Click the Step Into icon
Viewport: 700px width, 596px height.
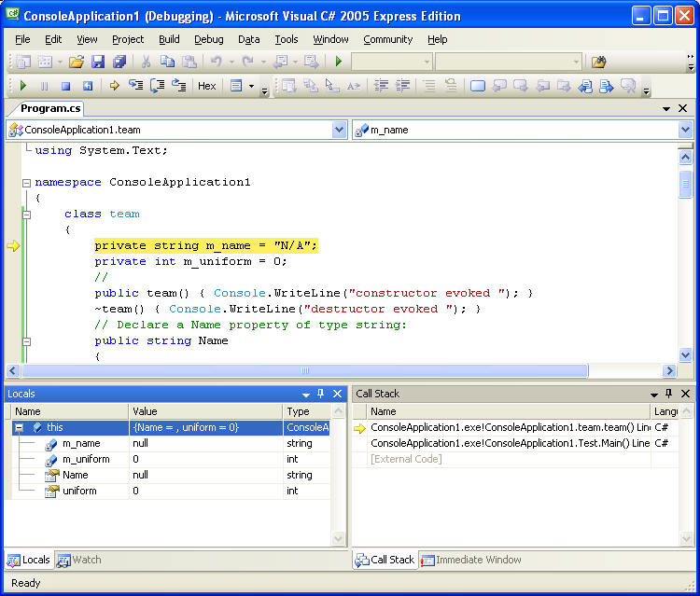tap(136, 86)
